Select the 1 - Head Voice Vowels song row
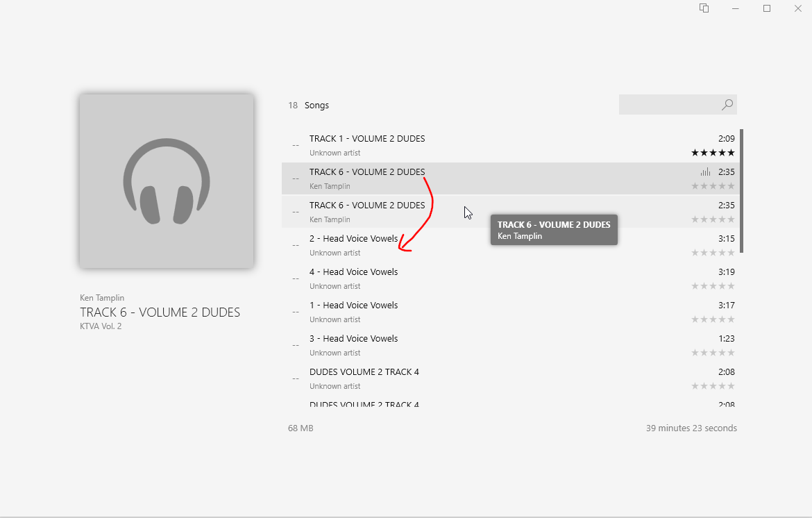Image resolution: width=812 pixels, height=518 pixels. [x=354, y=305]
